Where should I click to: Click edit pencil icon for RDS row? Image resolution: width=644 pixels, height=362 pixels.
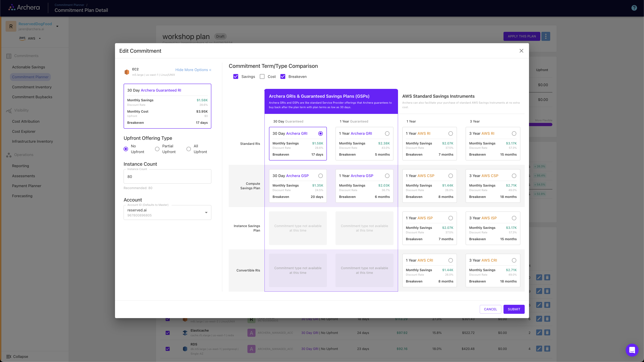point(539,349)
